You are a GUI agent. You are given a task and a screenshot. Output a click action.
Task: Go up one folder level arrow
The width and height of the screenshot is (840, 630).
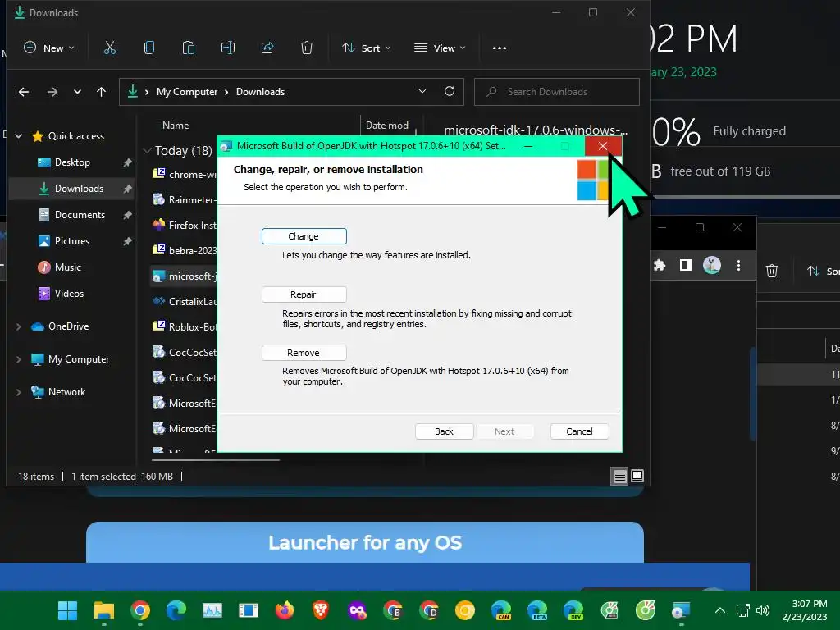coord(101,92)
